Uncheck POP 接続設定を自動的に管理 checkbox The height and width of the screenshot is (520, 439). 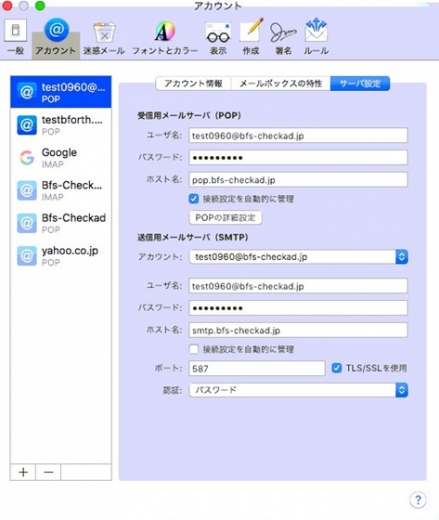tap(194, 199)
